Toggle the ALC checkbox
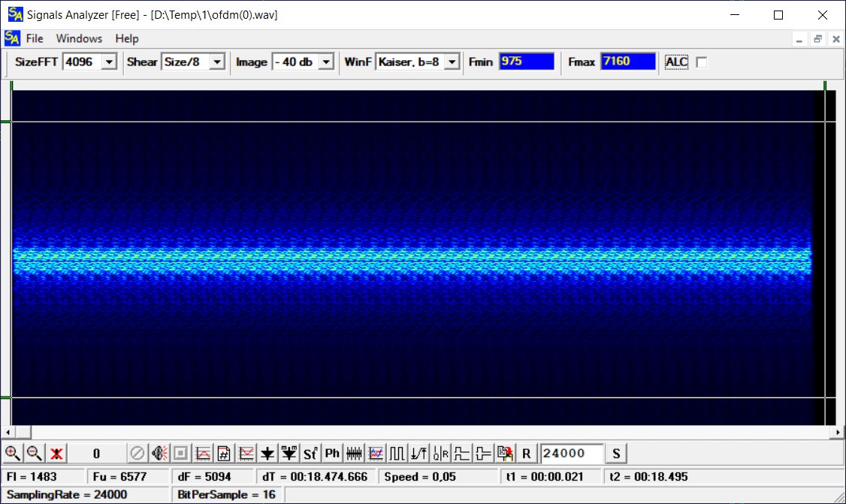846x504 pixels. pos(702,62)
